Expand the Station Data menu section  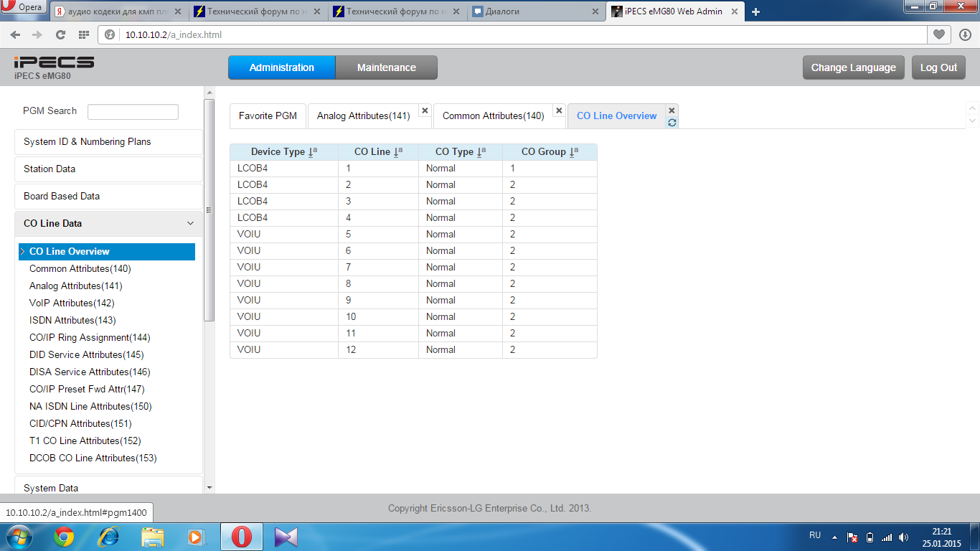point(108,169)
